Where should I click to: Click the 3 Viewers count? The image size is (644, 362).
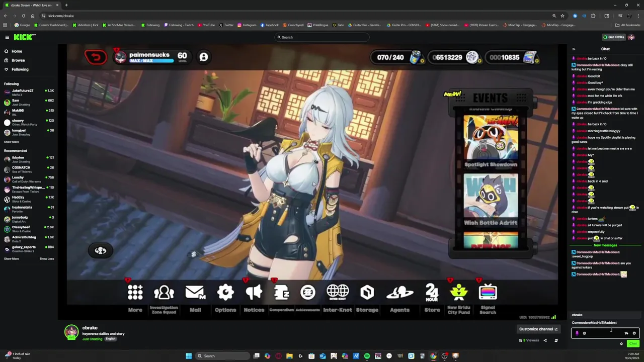point(529,340)
